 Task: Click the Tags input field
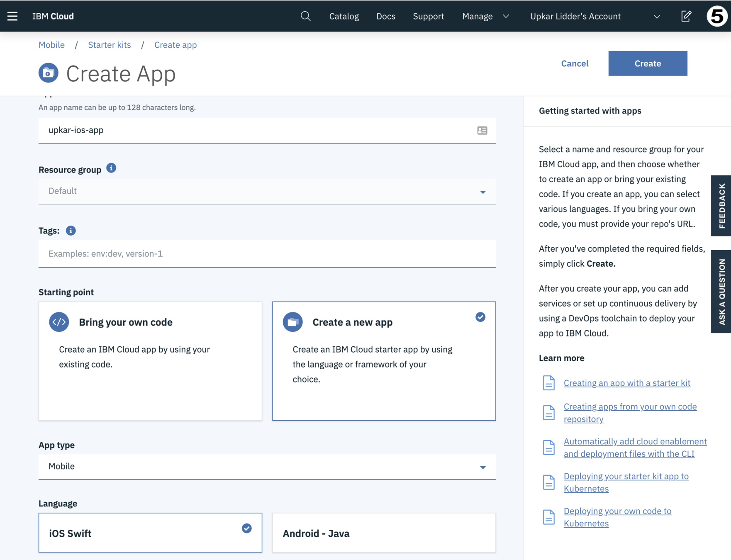click(267, 254)
